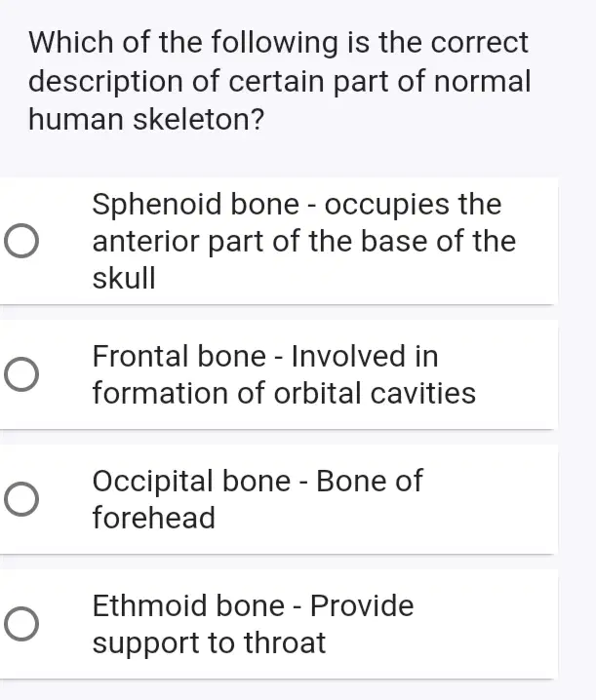Tick the circle beside the Ethmoid bone answer
Image resolution: width=596 pixels, height=700 pixels.
(21, 624)
